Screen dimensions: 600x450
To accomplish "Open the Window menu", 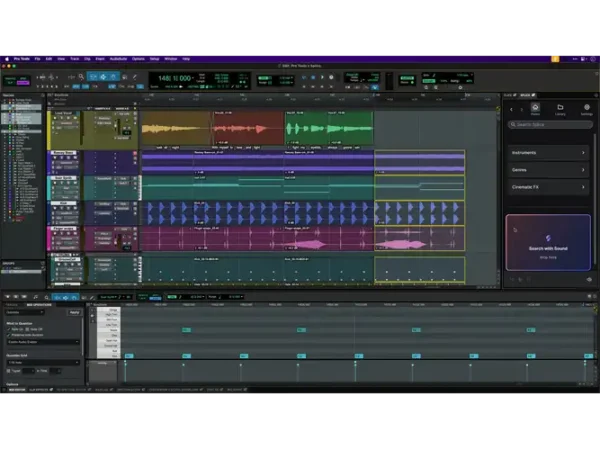I will click(171, 59).
